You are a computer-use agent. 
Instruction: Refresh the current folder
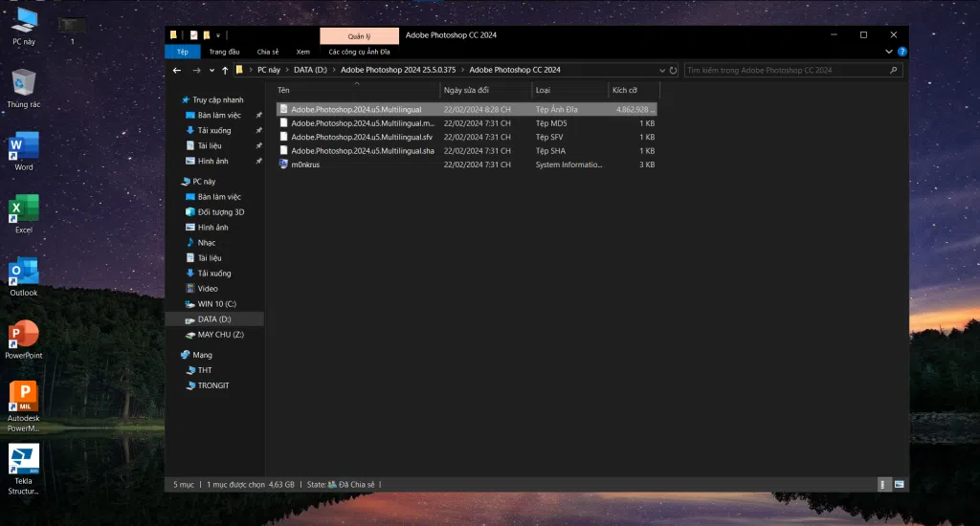(673, 71)
